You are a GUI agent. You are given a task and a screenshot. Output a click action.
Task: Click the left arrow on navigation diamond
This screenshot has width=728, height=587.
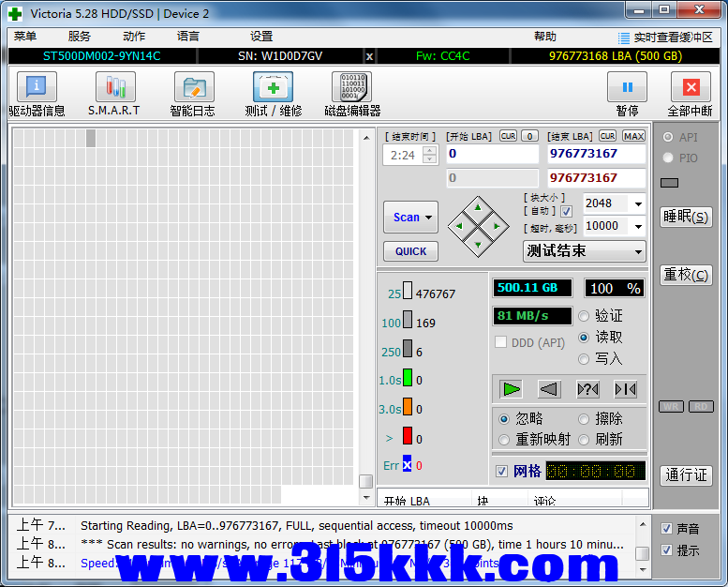[459, 226]
